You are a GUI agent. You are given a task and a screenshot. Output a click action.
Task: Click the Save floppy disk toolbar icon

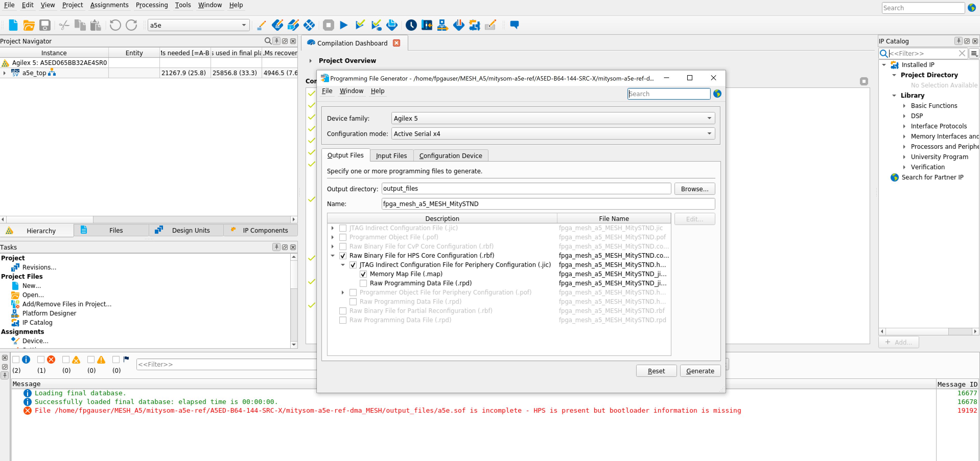pos(45,25)
